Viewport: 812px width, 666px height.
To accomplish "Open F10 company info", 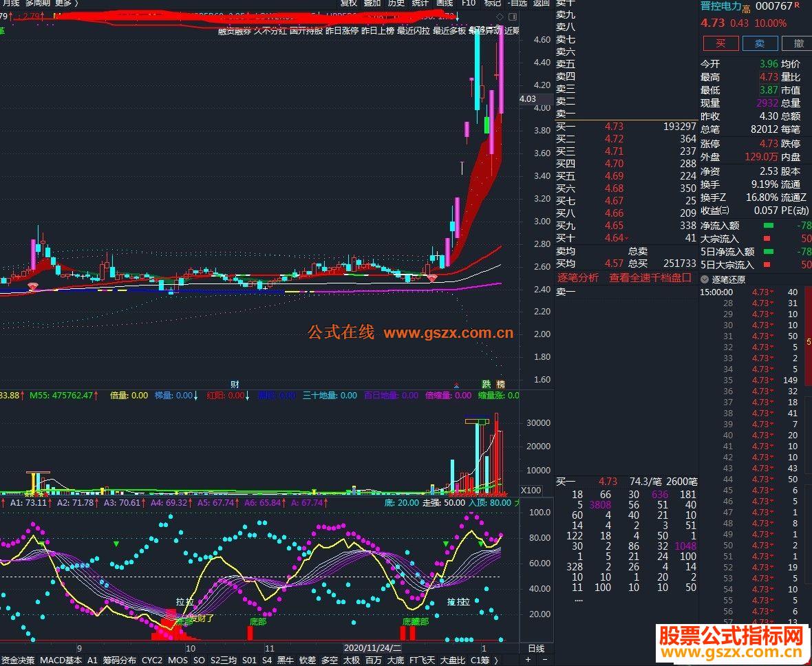I will tap(468, 3).
